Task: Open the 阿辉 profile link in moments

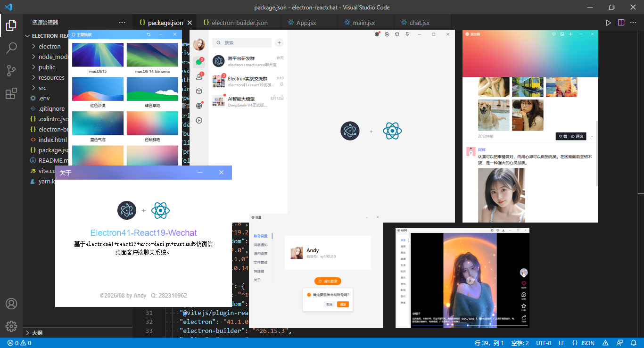Action: pyautogui.click(x=482, y=150)
